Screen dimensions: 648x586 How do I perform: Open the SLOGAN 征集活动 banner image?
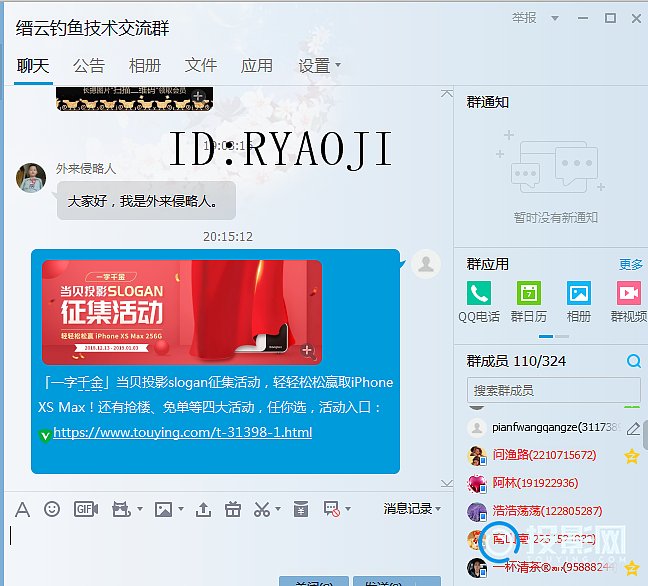click(181, 311)
